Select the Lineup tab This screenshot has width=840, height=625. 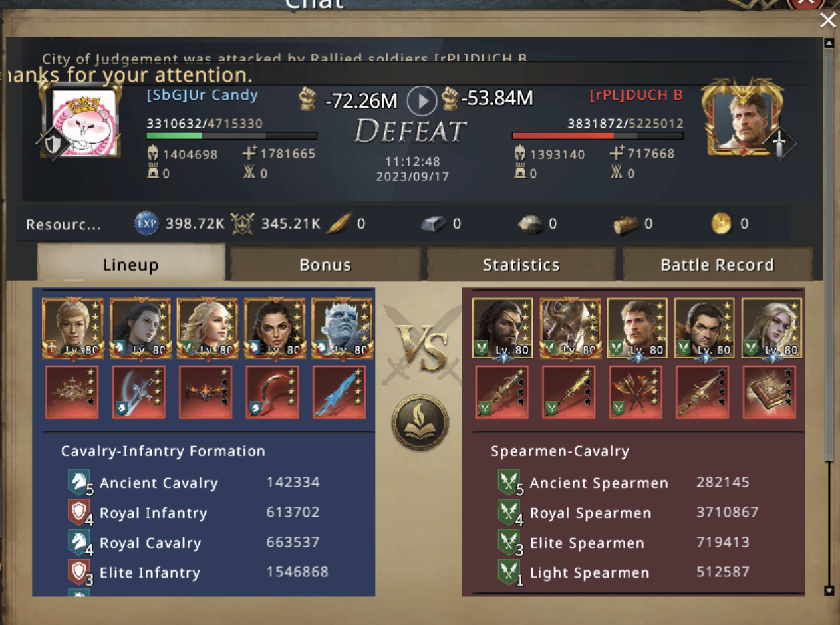(130, 263)
